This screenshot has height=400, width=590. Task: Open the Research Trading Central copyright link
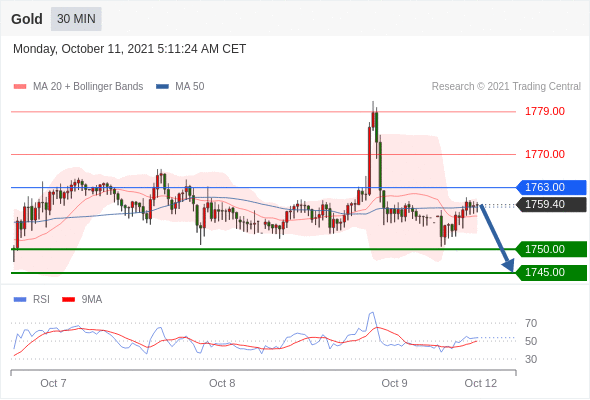[x=506, y=87]
